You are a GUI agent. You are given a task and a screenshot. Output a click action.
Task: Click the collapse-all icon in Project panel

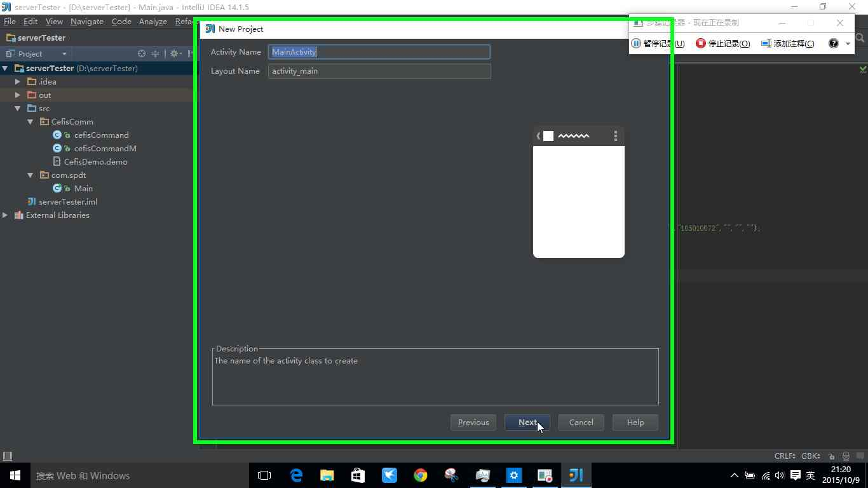click(x=155, y=53)
